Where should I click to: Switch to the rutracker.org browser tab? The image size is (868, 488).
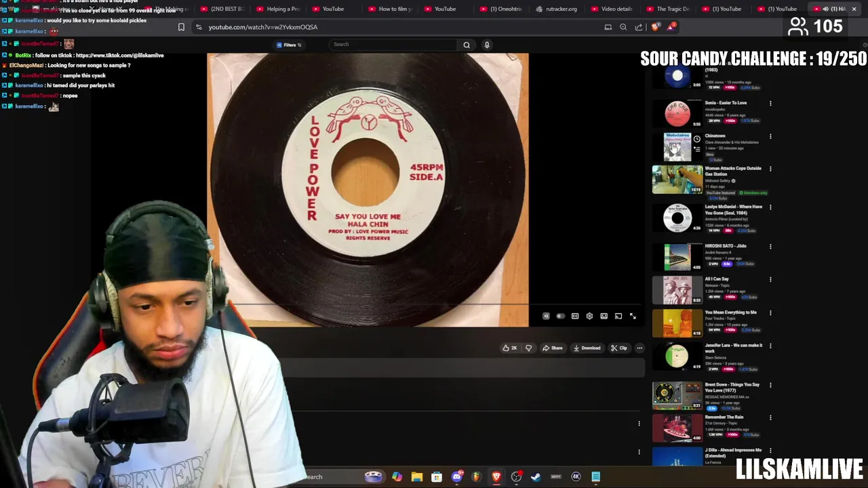[556, 9]
